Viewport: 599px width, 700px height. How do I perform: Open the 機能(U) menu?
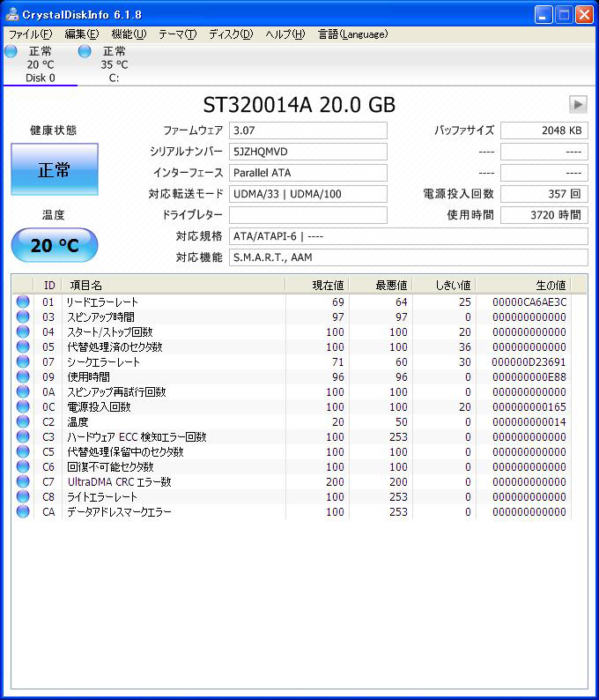click(129, 34)
